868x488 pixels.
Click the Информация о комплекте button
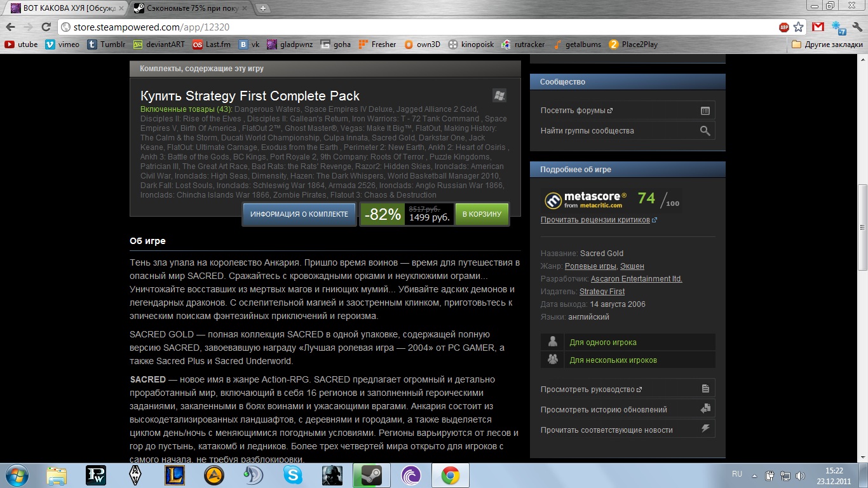point(299,215)
